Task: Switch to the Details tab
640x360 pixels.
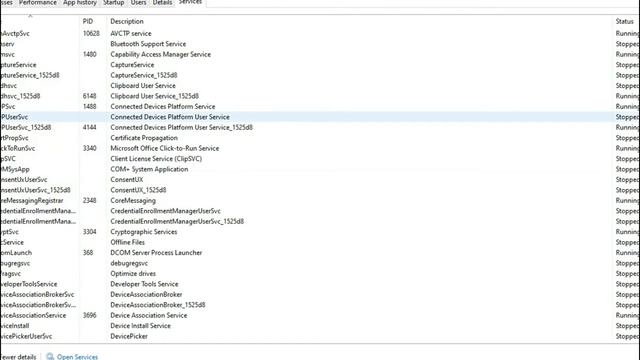Action: 162,3
